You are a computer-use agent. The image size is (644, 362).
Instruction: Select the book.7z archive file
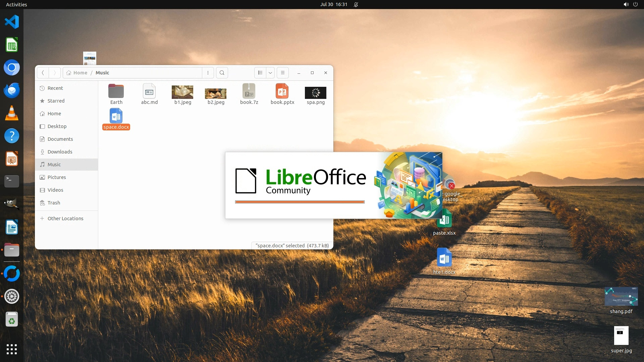click(249, 92)
